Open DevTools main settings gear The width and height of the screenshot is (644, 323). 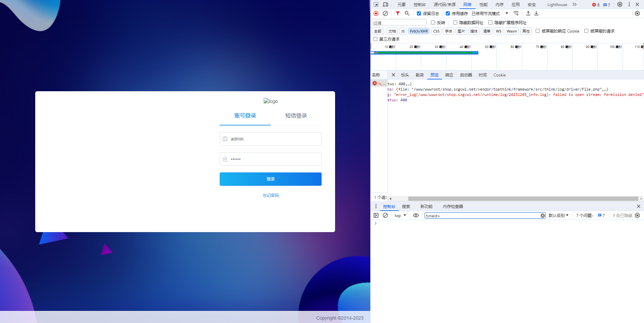point(620,4)
